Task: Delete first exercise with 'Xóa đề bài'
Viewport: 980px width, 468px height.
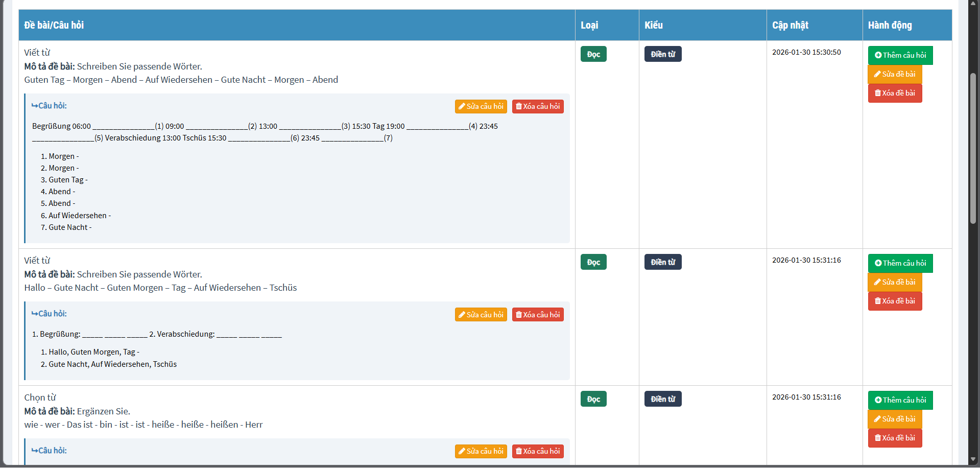Action: [894, 93]
